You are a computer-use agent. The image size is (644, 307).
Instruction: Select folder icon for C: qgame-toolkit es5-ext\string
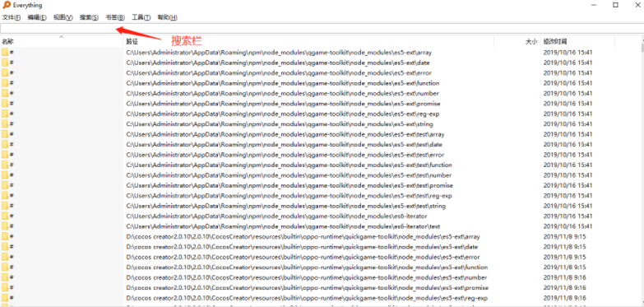click(x=5, y=123)
